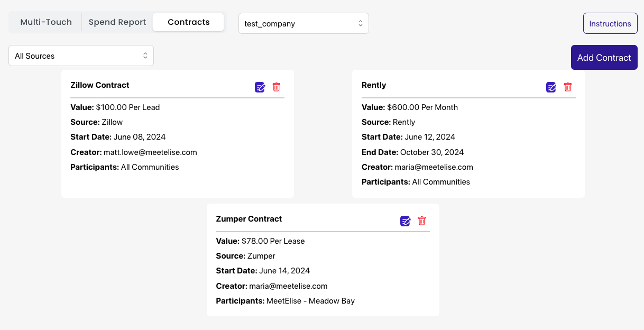
Task: Expand the All Sources filter dropdown
Action: click(x=81, y=56)
